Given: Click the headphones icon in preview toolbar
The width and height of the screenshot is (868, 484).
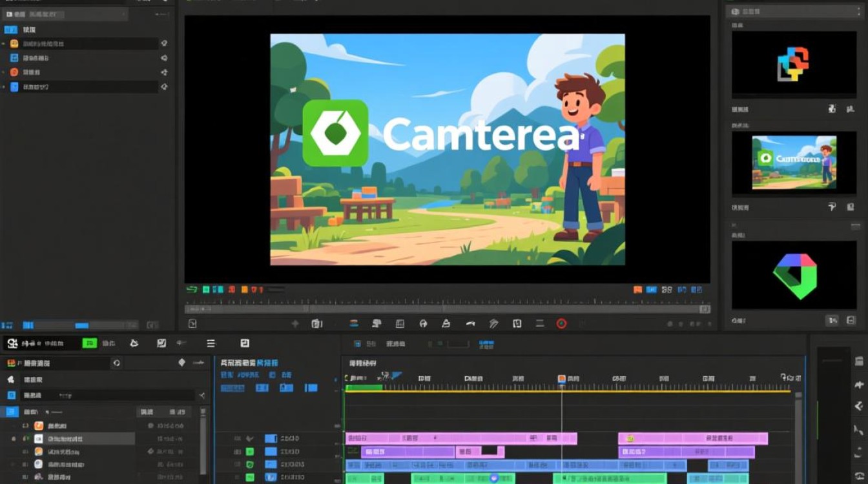Looking at the screenshot, I should 423,324.
